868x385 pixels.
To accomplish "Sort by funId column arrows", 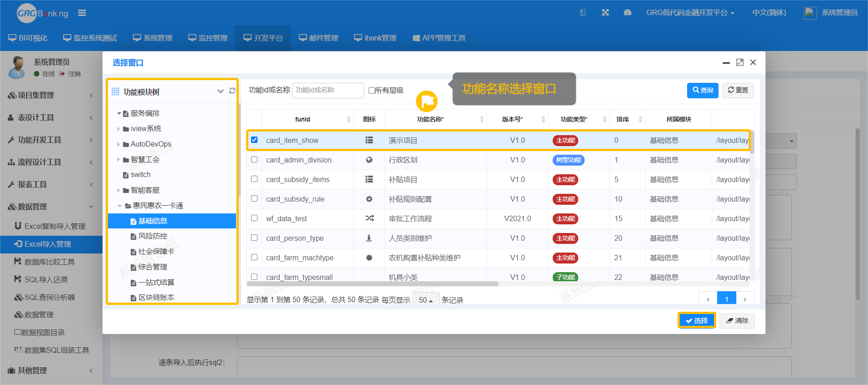I will pos(349,119).
